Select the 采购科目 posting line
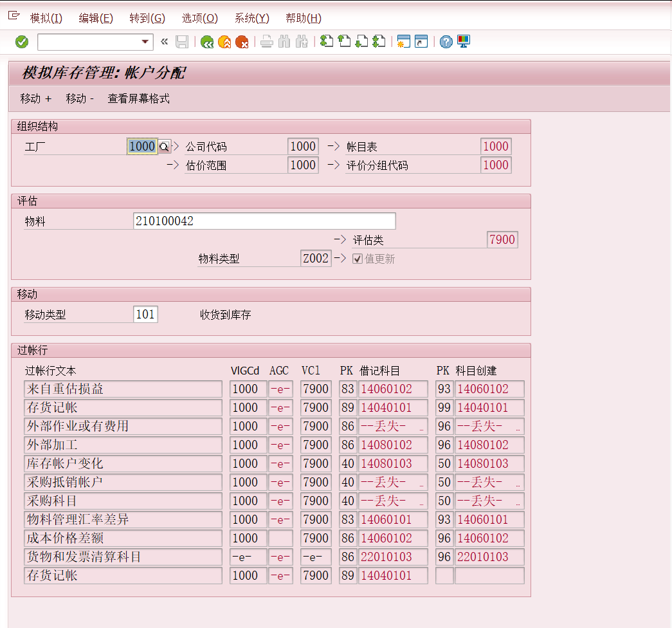The height and width of the screenshot is (628, 672). tap(123, 501)
